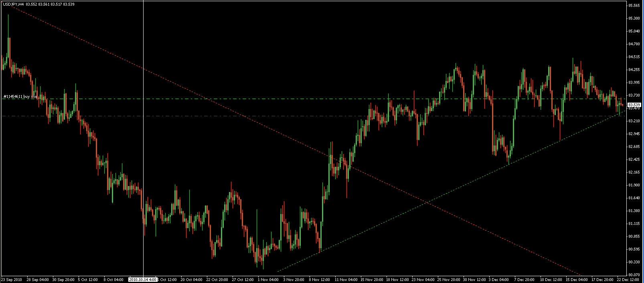The height and width of the screenshot is (283, 644).
Task: Click the 15 Nov 20:00 time axis label
Action: pos(371,279)
